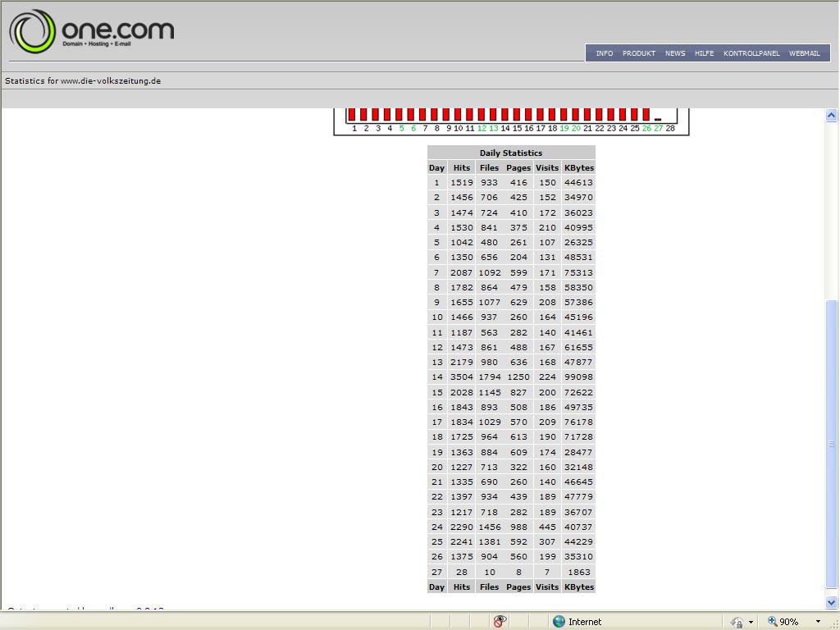Click files value 1381 for day 25
The image size is (840, 630).
pyautogui.click(x=489, y=541)
